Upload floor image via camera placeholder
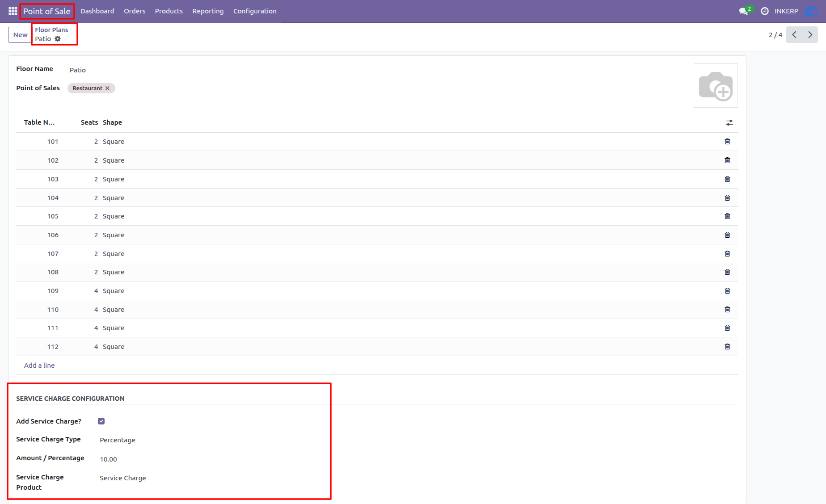 (x=716, y=86)
